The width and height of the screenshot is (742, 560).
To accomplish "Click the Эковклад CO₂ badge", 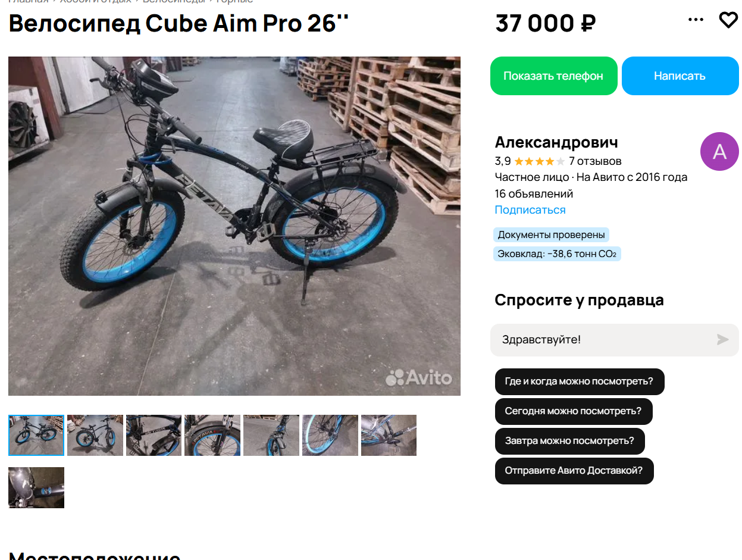I will click(557, 254).
